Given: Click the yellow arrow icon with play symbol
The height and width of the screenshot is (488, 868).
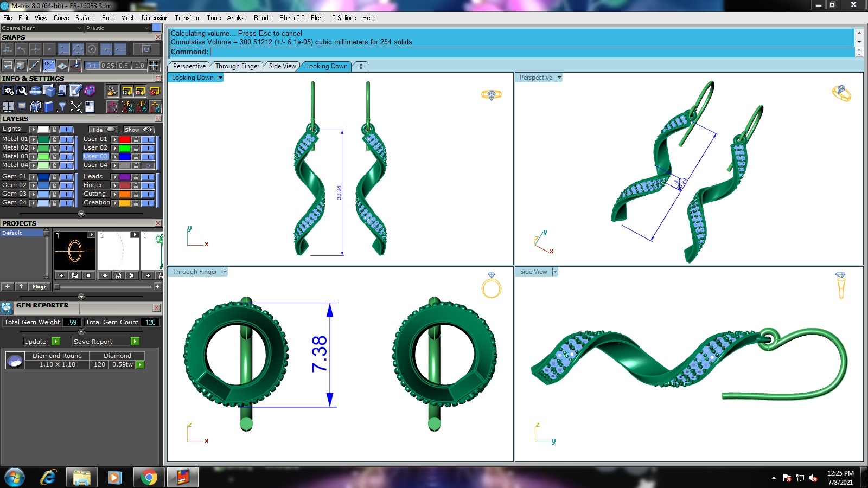Looking at the screenshot, I should pos(127,91).
